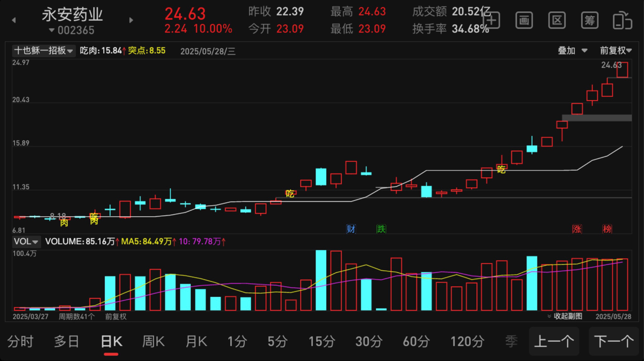The width and height of the screenshot is (644, 361).
Task: Click the 8.18 low price label on chart
Action: click(58, 216)
